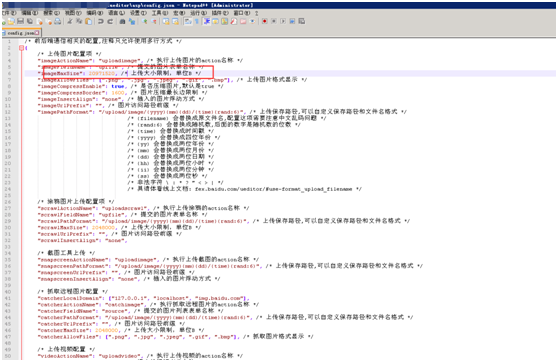
Task: Click the Save All toolbar icon
Action: pos(30,21)
